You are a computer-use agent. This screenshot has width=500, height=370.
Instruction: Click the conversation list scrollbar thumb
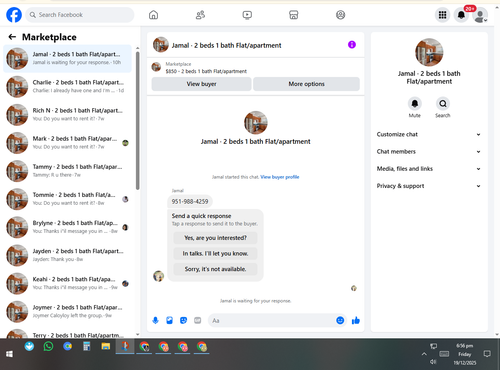pos(137,120)
